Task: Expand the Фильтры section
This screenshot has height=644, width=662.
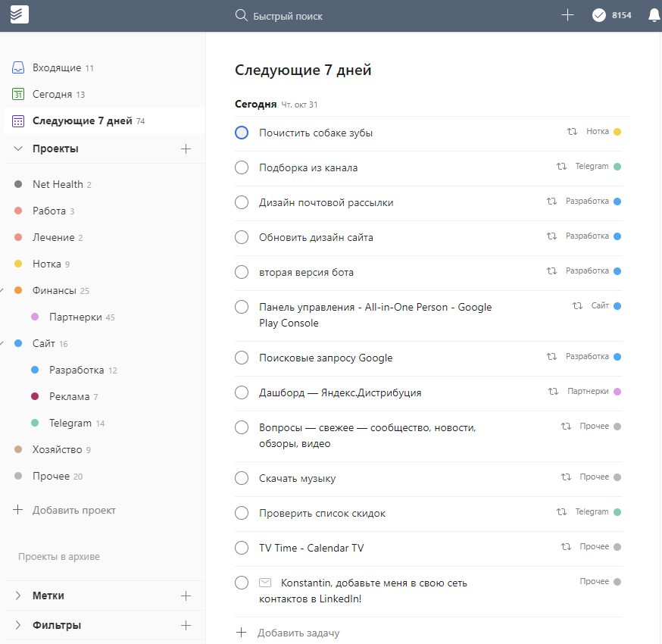Action: [17, 625]
